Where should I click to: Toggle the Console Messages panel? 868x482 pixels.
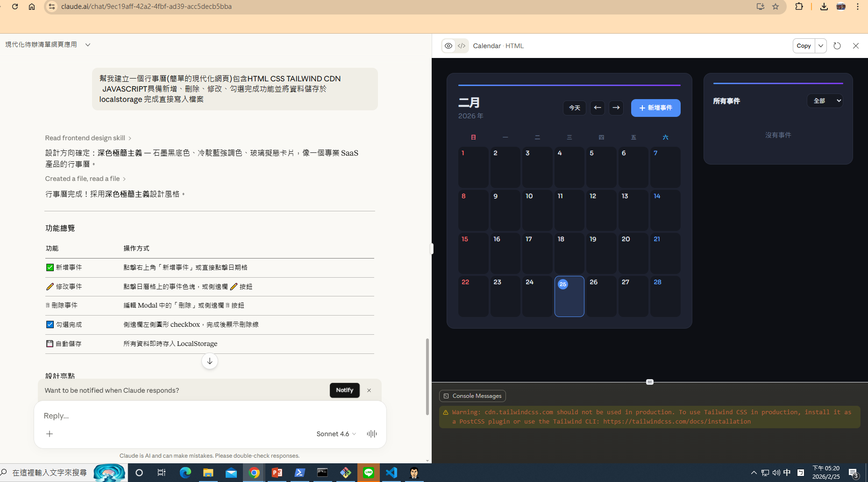click(472, 396)
